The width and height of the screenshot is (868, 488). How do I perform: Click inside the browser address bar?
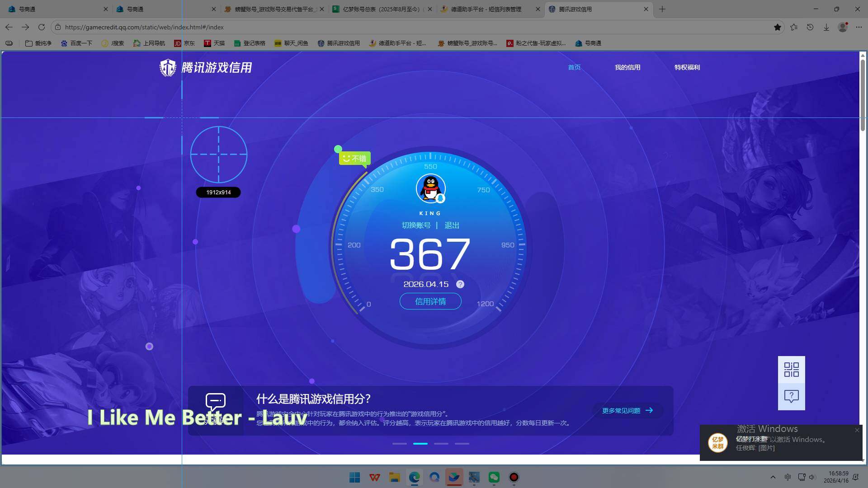(181, 27)
